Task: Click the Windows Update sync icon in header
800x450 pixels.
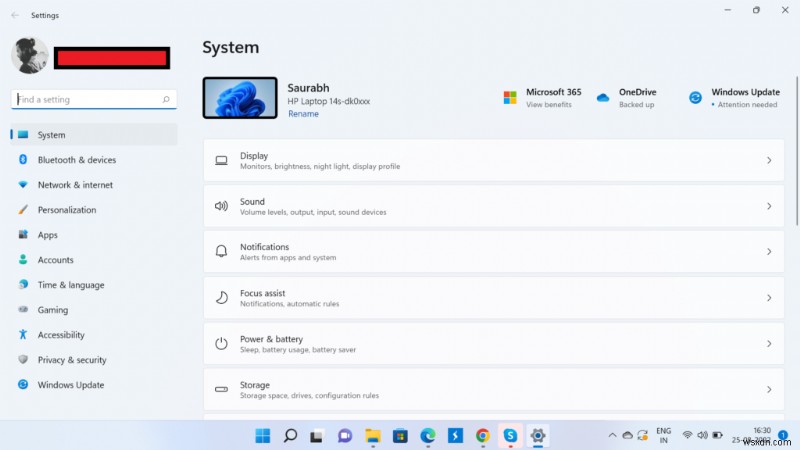Action: click(695, 97)
